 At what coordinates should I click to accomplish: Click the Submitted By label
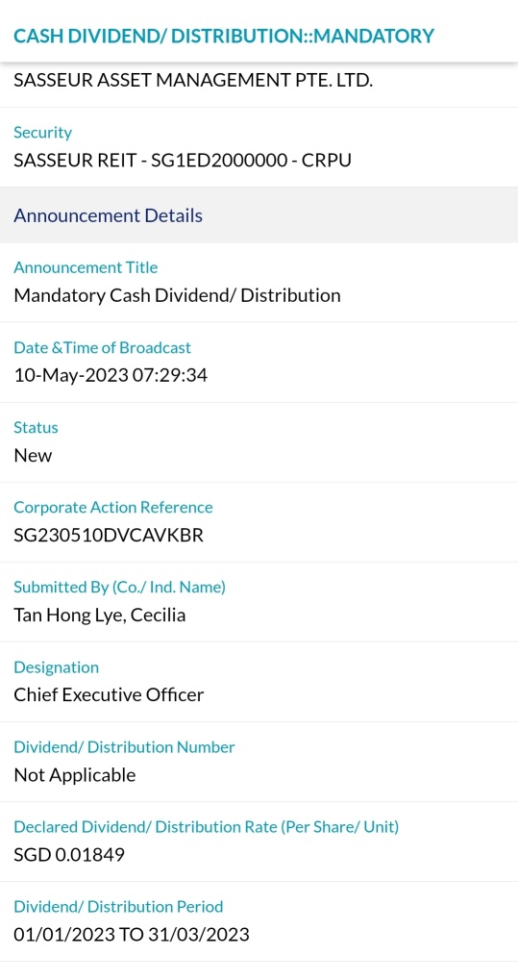tap(119, 587)
